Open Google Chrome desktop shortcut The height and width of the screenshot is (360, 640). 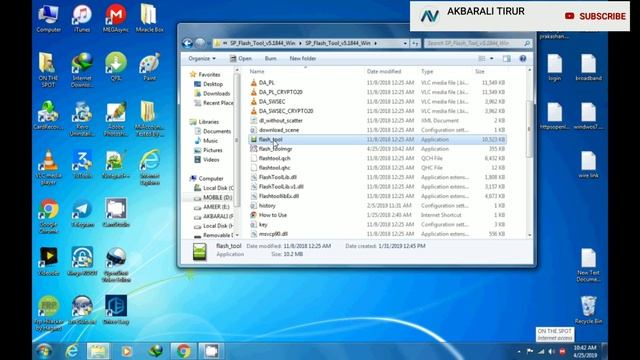click(x=48, y=216)
